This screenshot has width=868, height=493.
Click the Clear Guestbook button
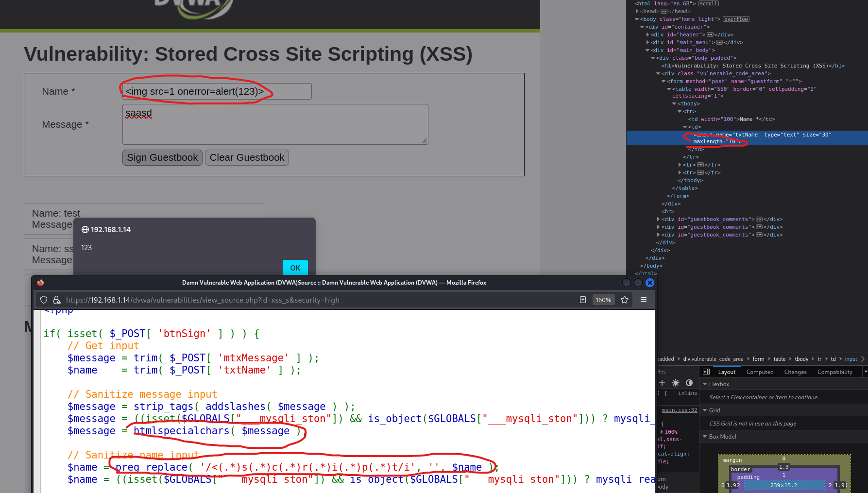247,157
